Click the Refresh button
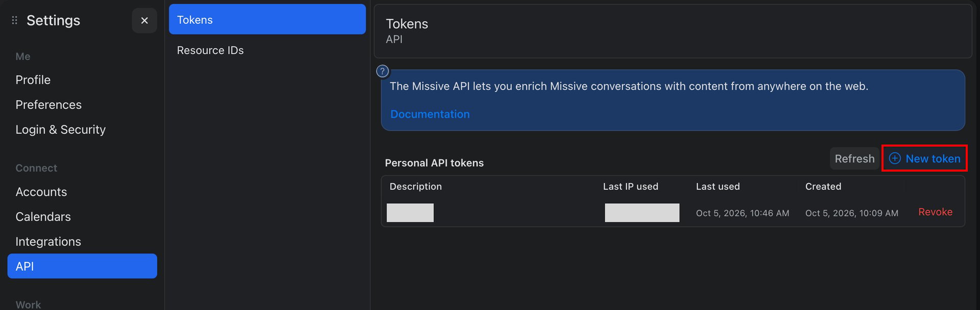Viewport: 980px width, 310px height. click(x=854, y=159)
